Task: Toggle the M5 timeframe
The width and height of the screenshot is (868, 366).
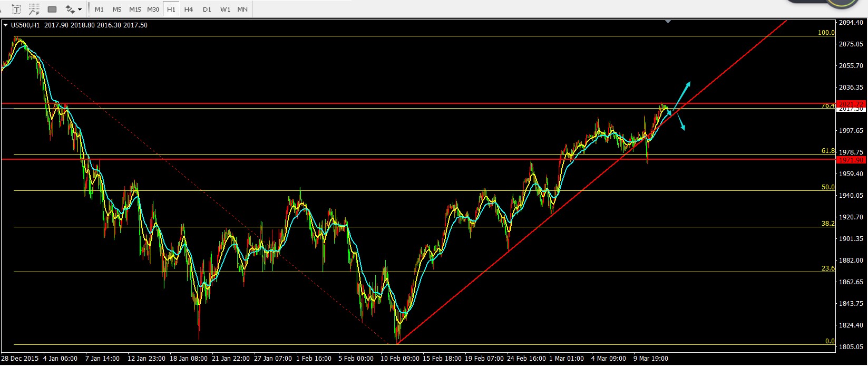Action: coord(117,9)
